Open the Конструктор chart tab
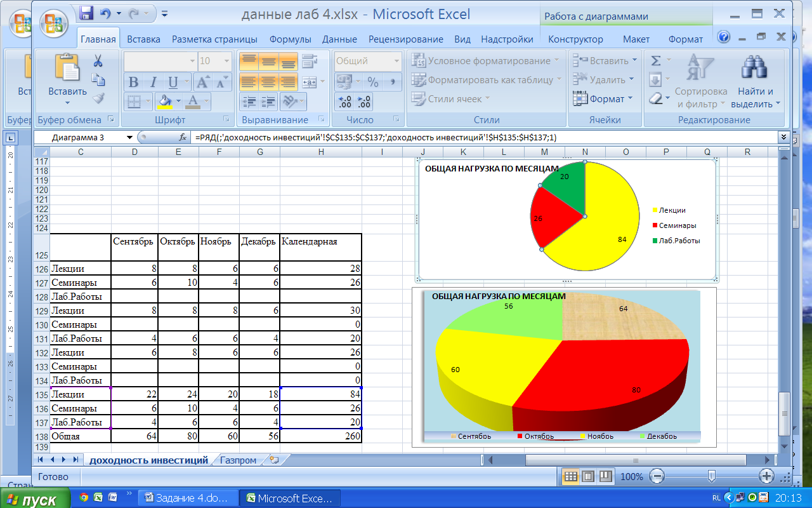Screen dimensions: 812x508 point(576,39)
